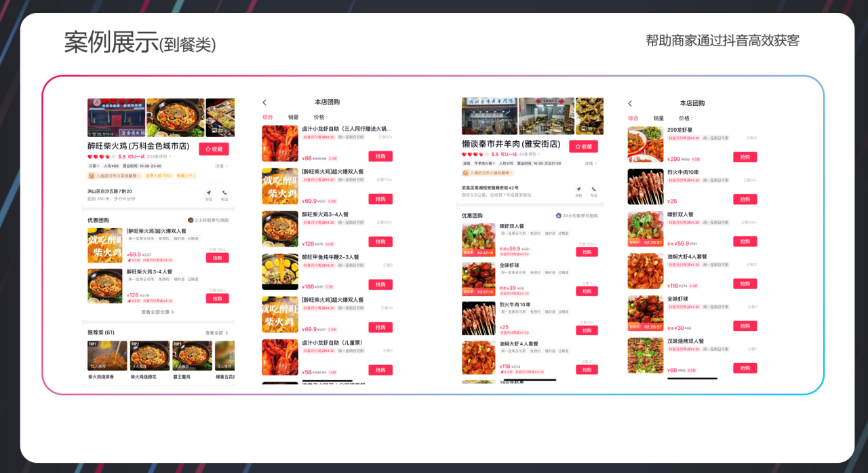Click 抢购 for 卤汁小龙虾自助（三人同行赠送火锅）
Image resolution: width=868 pixels, height=473 pixels.
[x=380, y=156]
